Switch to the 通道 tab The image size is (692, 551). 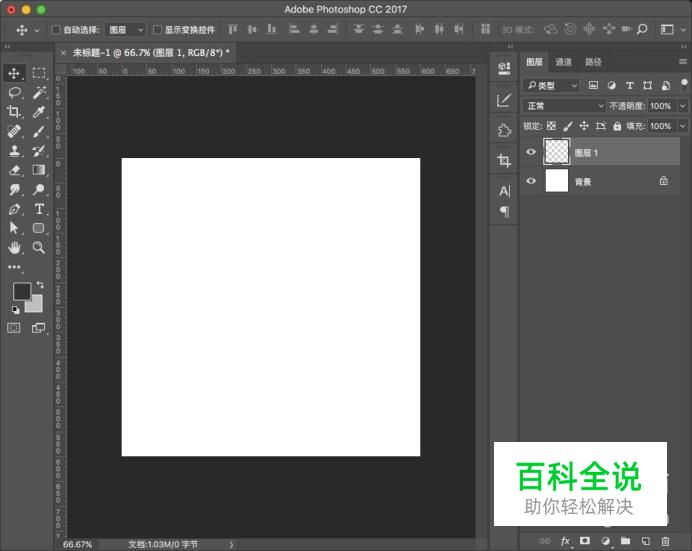pos(564,62)
